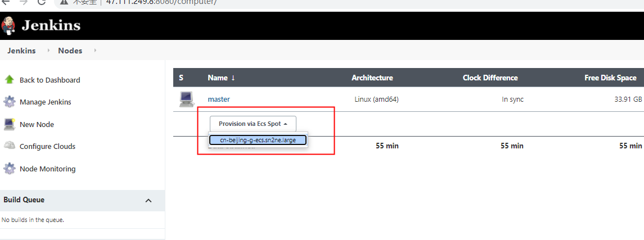The height and width of the screenshot is (240, 644).
Task: Sort nodes by Name column header
Action: point(222,78)
